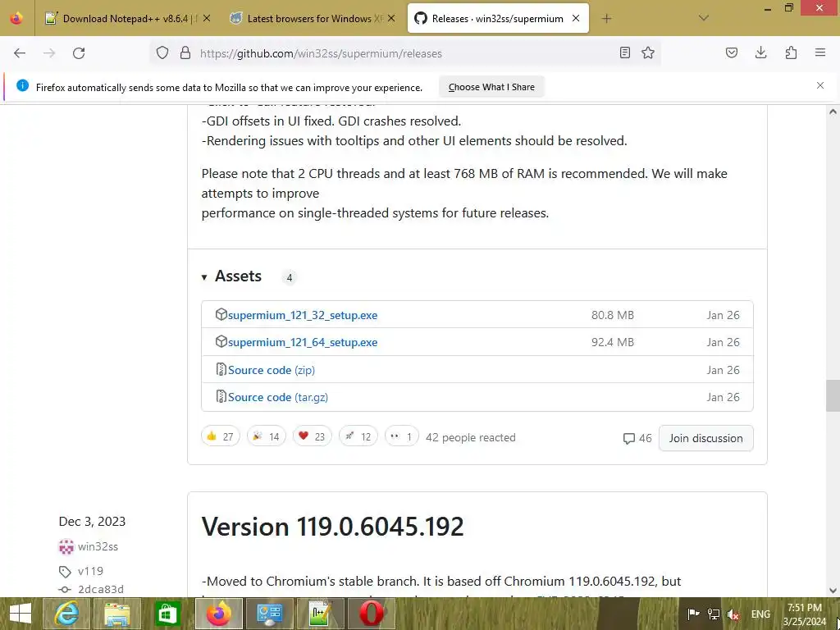Select the 80.8 MB file size text
This screenshot has width=840, height=630.
(612, 315)
